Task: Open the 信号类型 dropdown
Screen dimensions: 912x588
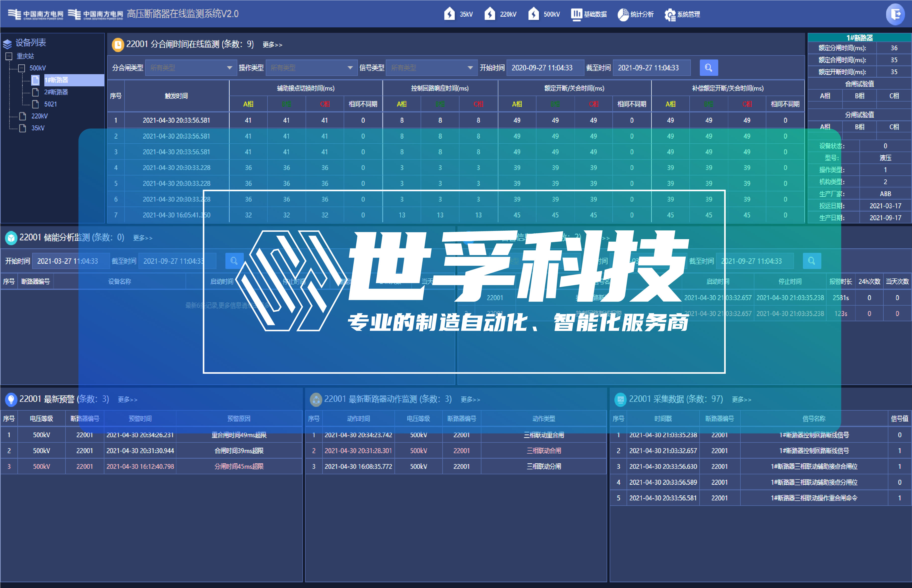Action: (x=432, y=68)
